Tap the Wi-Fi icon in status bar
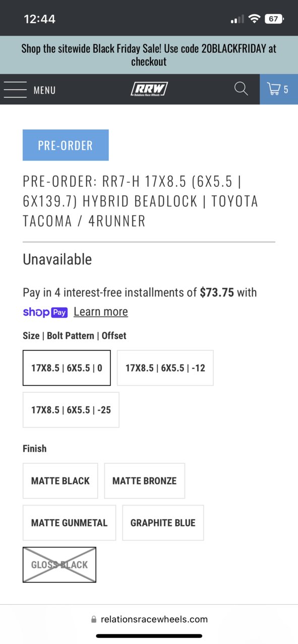Viewport: 298px width, 644px height. coord(255,19)
